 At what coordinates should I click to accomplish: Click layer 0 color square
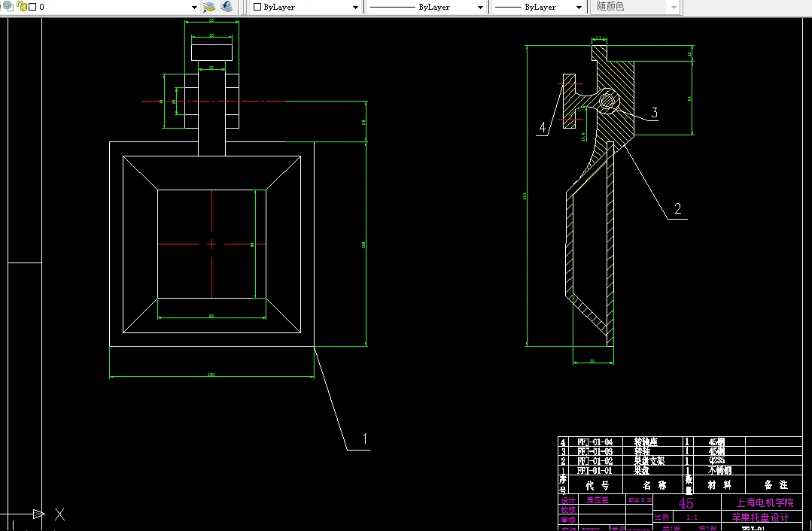point(32,7)
